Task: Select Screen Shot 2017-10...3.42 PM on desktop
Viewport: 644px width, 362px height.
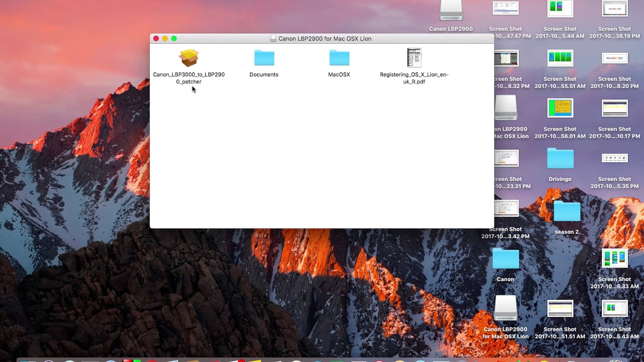Action: click(506, 208)
